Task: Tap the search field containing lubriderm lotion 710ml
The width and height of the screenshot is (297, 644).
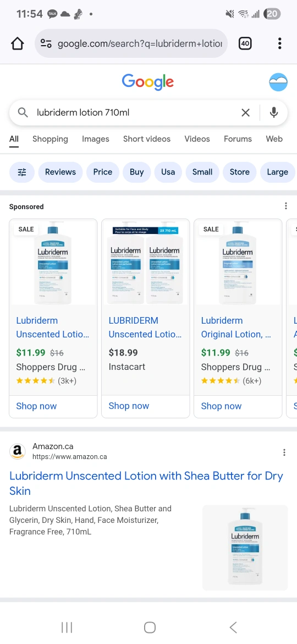Action: click(x=135, y=112)
